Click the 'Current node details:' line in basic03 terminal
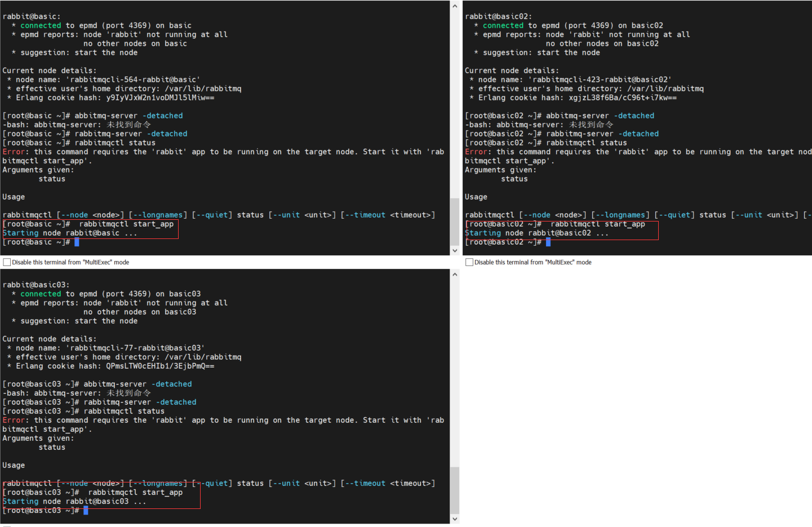The height and width of the screenshot is (527, 812). coord(50,339)
